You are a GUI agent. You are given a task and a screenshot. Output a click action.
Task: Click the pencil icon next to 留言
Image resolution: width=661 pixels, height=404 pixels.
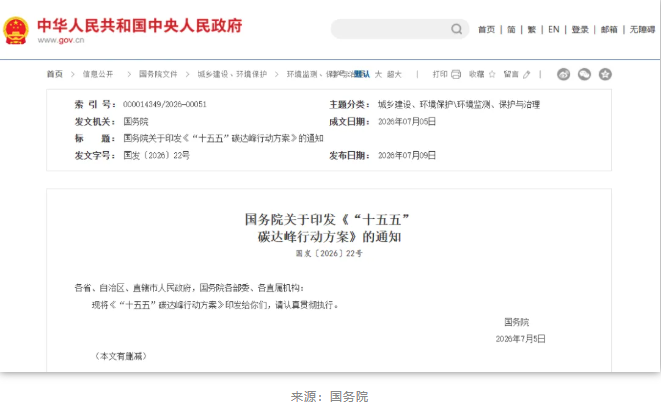(x=527, y=75)
